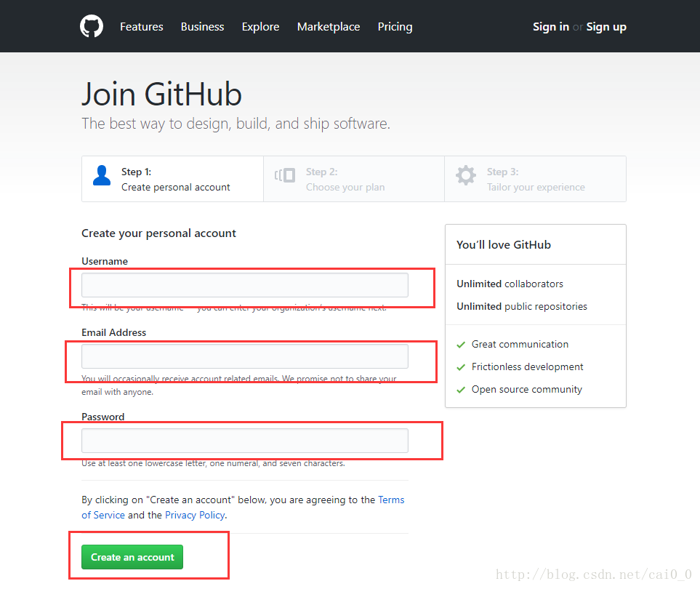View the Pricing page

pyautogui.click(x=395, y=26)
